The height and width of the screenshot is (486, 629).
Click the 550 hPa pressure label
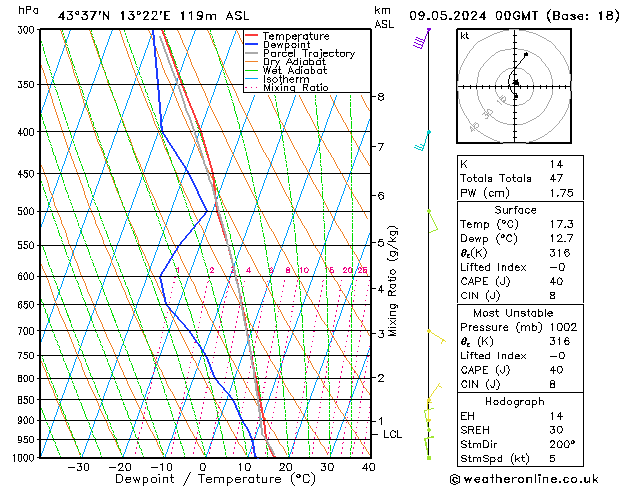click(28, 245)
